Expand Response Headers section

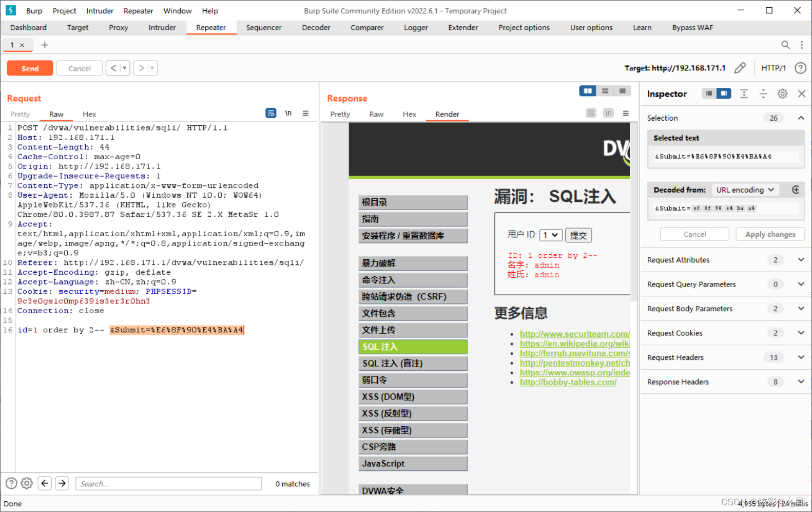[801, 382]
